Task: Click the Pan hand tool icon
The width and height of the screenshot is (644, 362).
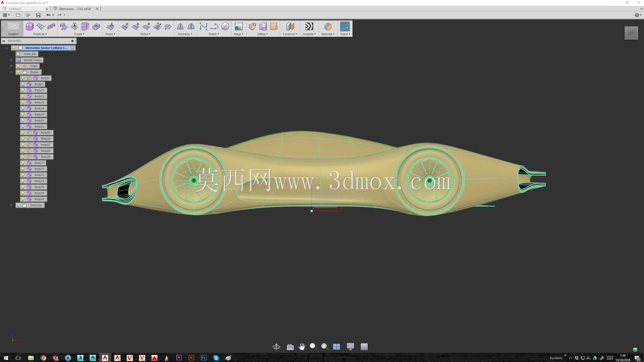Action: point(302,347)
